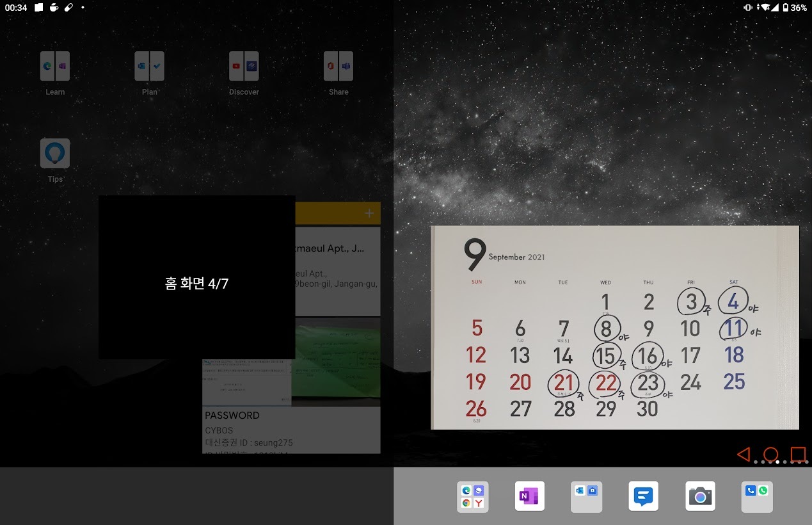Image resolution: width=812 pixels, height=525 pixels.
Task: Tap the home navigation circle
Action: pyautogui.click(x=771, y=455)
